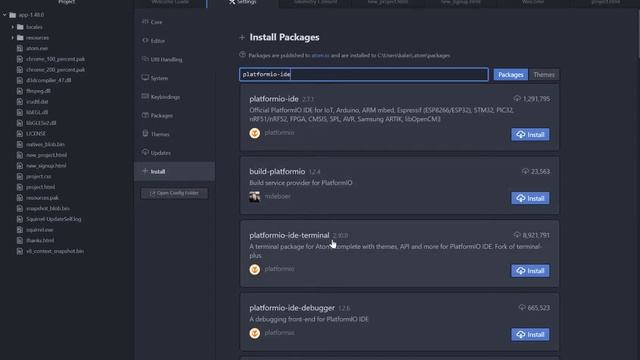Open the Packages settings section
This screenshot has width=640, height=360.
click(174, 116)
